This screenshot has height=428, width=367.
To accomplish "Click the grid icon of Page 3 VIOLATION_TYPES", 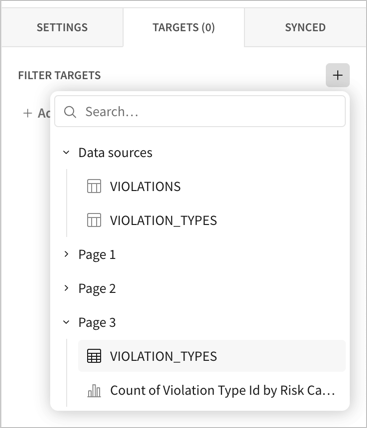I will click(94, 356).
